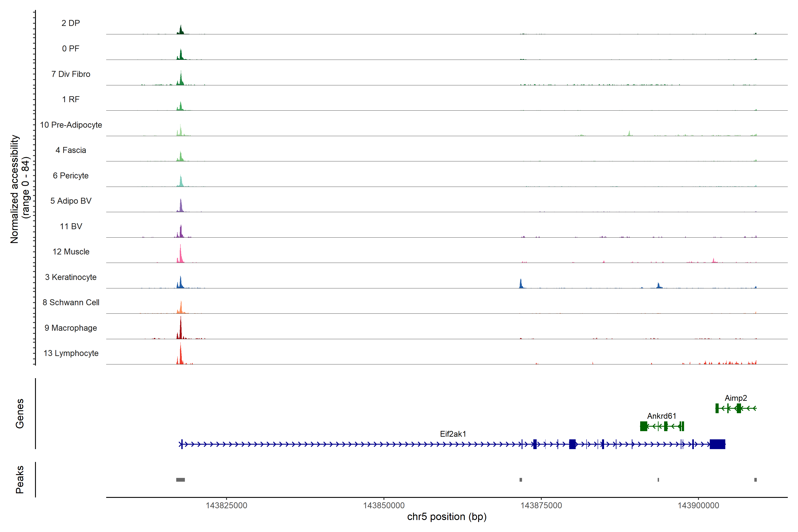The height and width of the screenshot is (532, 798).
Task: Click the 143850000 axis tick label
Action: point(384,506)
